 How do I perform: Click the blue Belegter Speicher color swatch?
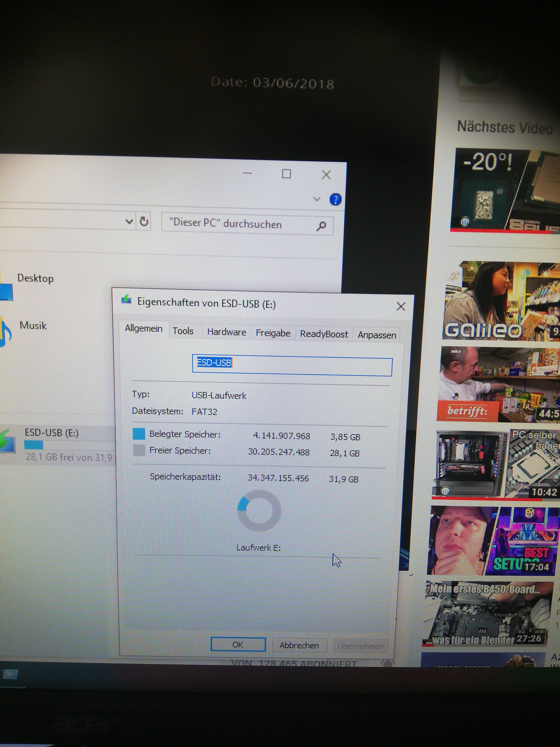139,434
